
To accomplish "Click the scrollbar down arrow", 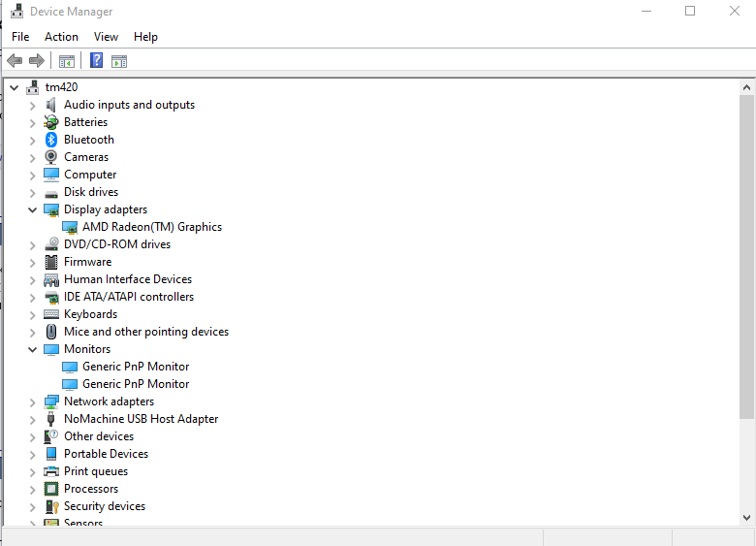I will (746, 518).
